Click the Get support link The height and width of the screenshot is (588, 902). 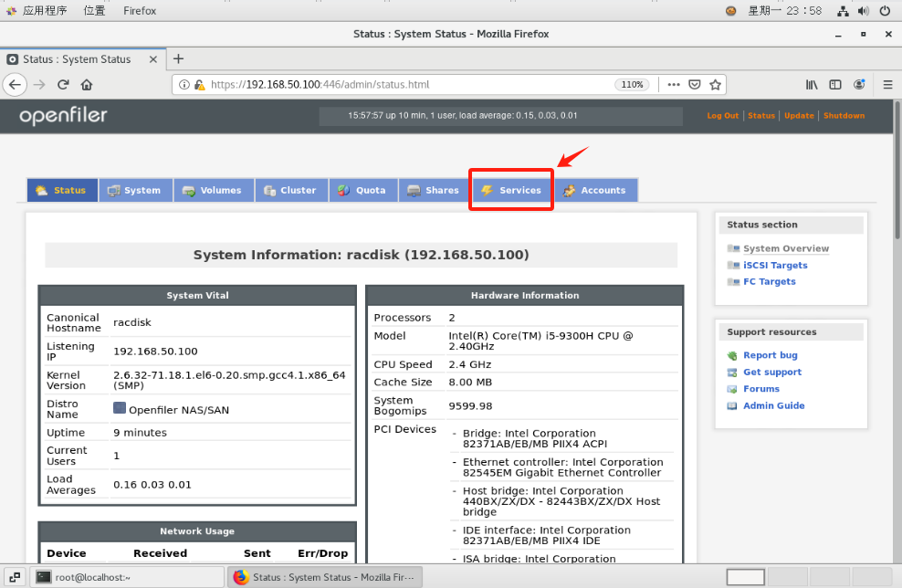point(772,373)
